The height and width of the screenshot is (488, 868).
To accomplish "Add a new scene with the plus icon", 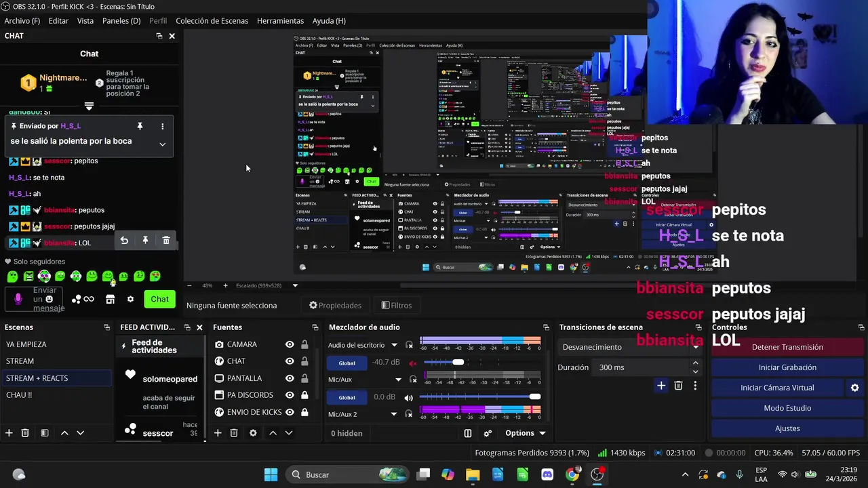I will pos(9,433).
